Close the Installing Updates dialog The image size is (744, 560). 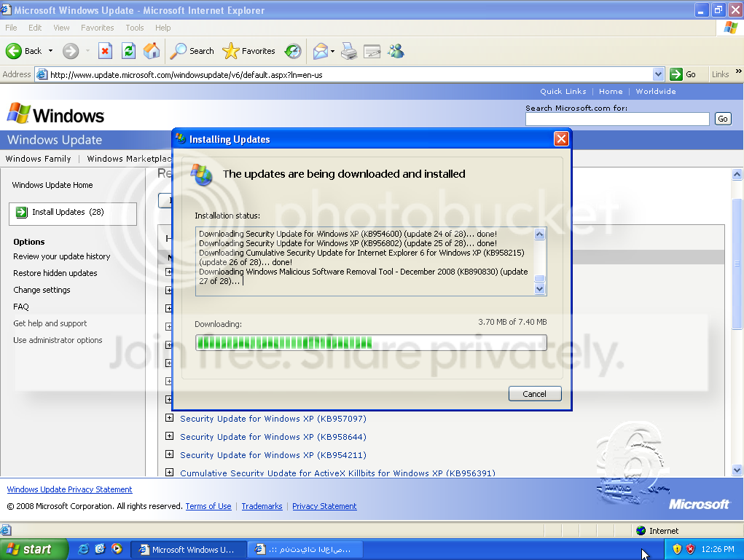tap(561, 139)
